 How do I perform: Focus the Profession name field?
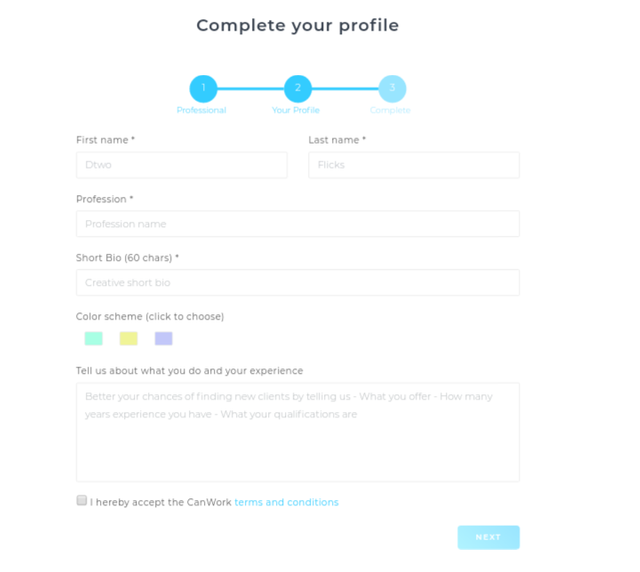coord(297,224)
